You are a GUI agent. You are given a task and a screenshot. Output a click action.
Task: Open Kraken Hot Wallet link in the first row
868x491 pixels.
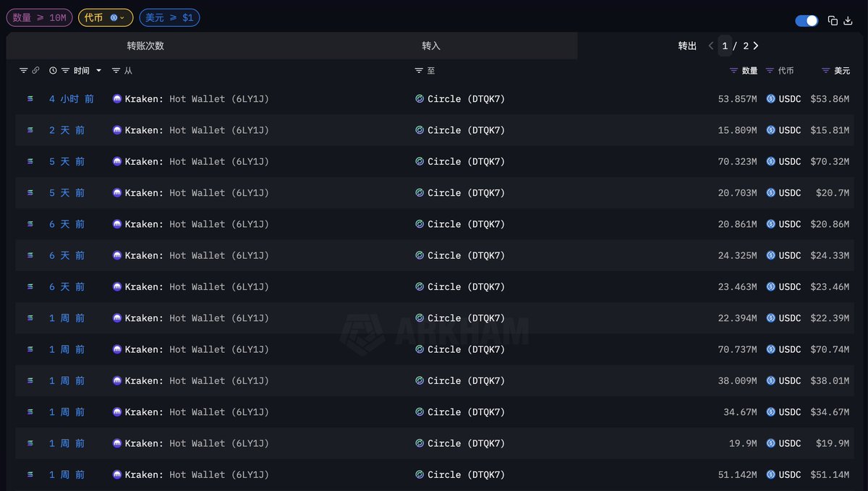(196, 99)
